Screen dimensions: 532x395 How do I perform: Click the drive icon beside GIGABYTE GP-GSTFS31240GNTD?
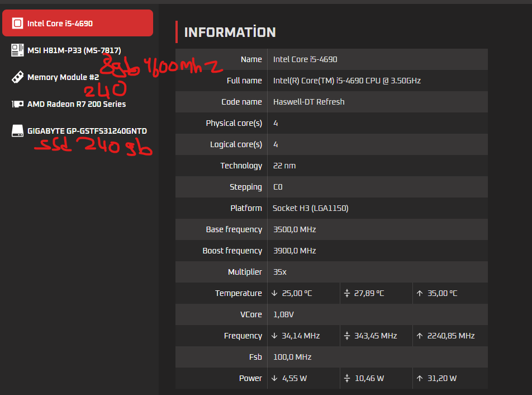click(18, 131)
